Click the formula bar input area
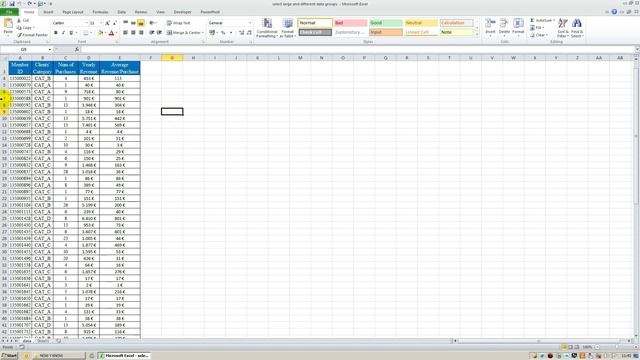Screen dimensions: 640x360 [357, 49]
